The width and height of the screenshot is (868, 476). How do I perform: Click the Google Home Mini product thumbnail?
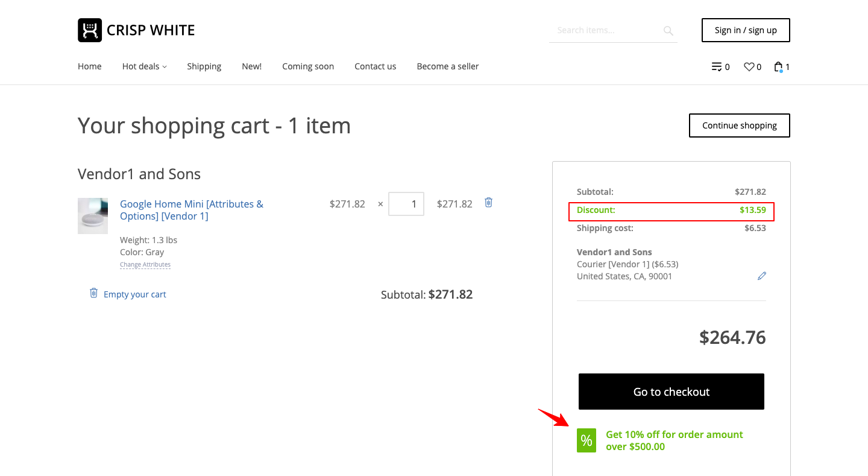(93, 216)
